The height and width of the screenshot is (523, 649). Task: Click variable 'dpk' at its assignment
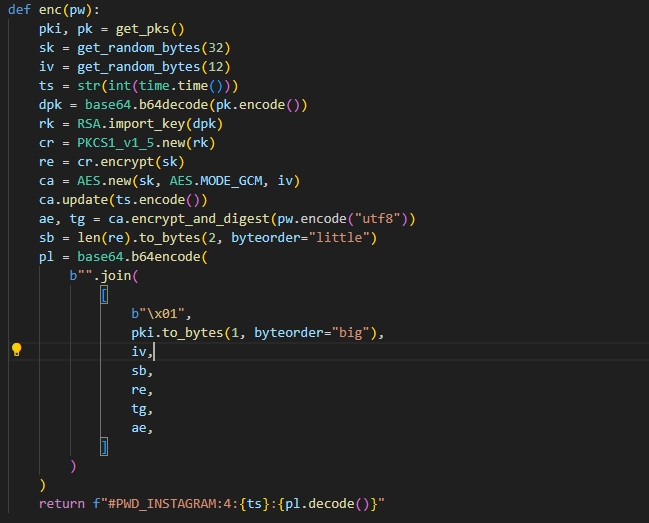point(50,105)
